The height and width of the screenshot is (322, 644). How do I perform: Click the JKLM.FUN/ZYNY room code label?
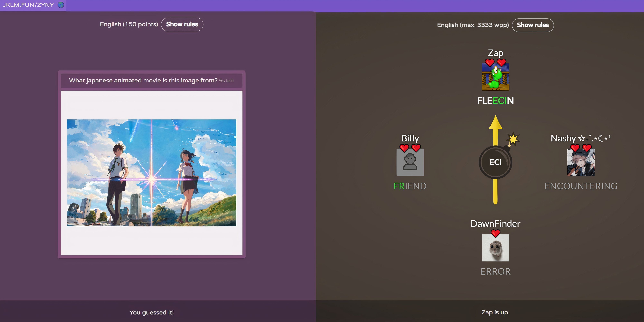click(28, 5)
